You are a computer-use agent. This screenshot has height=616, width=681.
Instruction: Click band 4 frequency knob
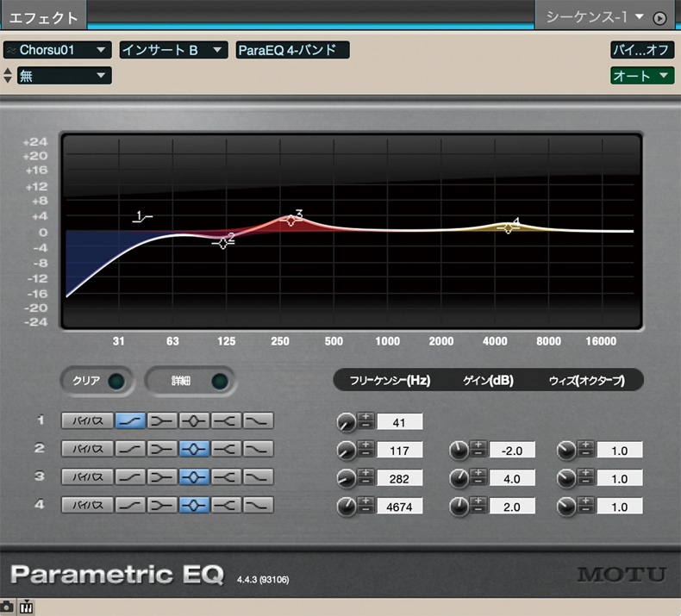point(347,507)
